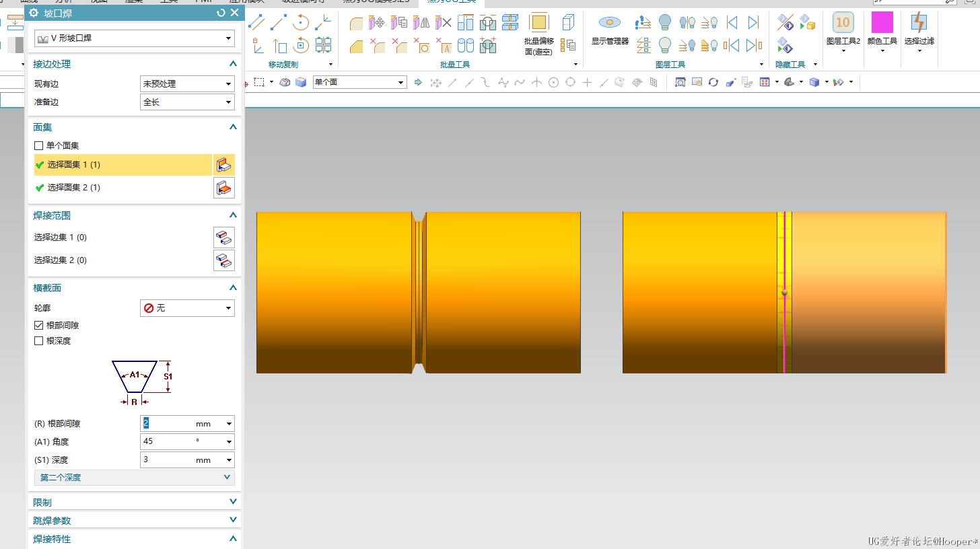Click the magenta 颜色工具 swatch
The image size is (980, 549).
pyautogui.click(x=882, y=22)
